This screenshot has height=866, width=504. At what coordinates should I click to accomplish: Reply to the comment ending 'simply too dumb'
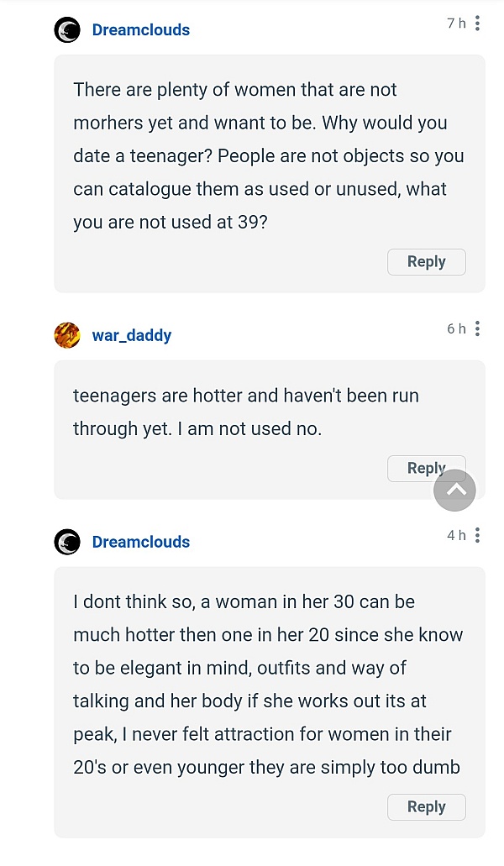tap(427, 807)
